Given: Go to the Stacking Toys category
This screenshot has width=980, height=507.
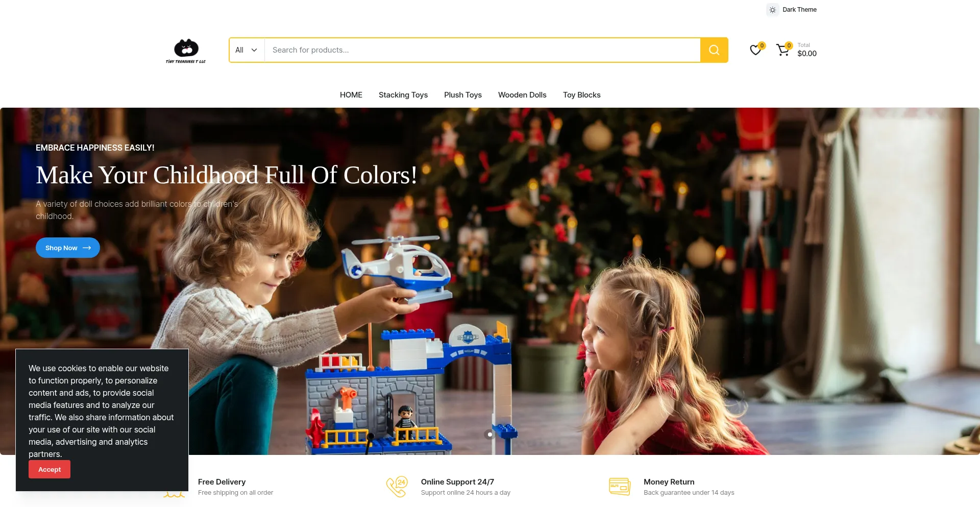Looking at the screenshot, I should click(x=403, y=95).
